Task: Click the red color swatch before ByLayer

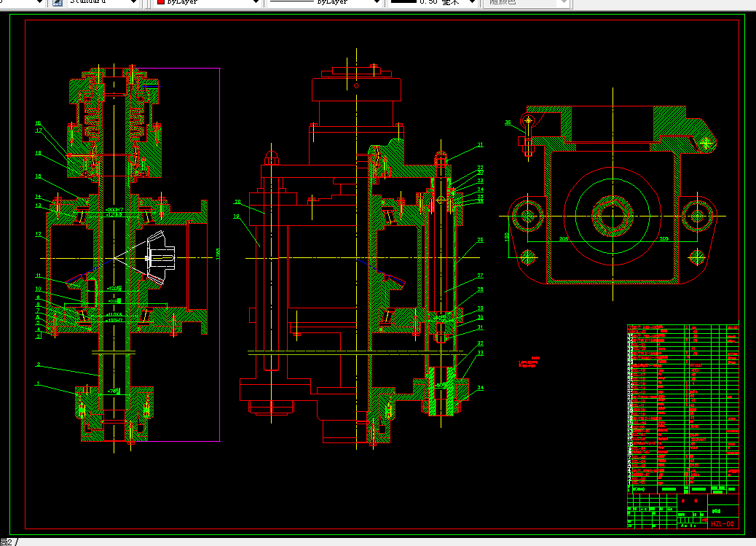Action: click(x=161, y=2)
